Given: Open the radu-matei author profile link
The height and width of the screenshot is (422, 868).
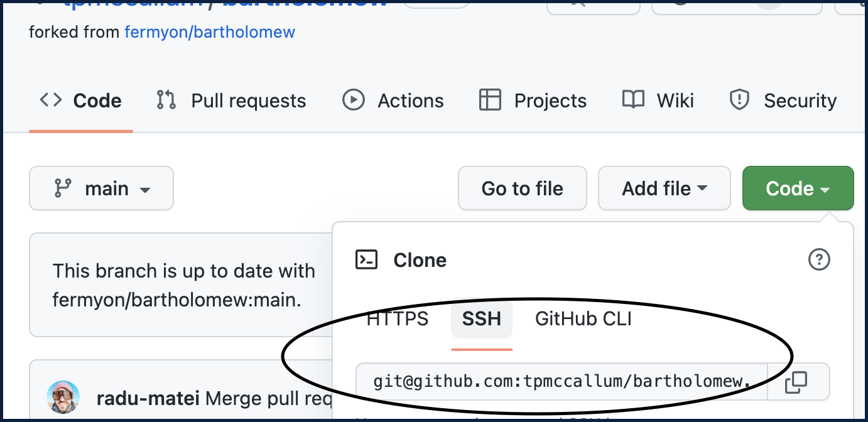Looking at the screenshot, I should coord(148,398).
